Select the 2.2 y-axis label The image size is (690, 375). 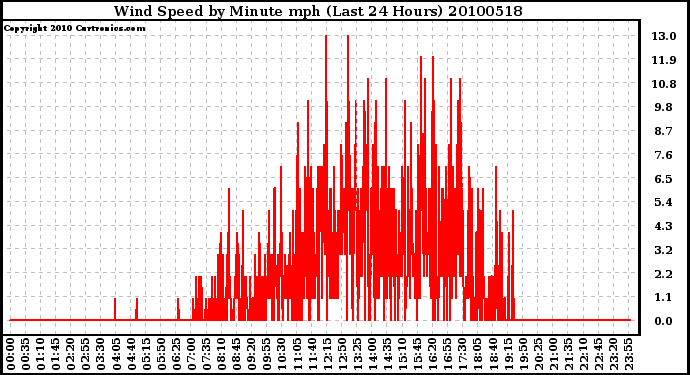click(x=664, y=274)
